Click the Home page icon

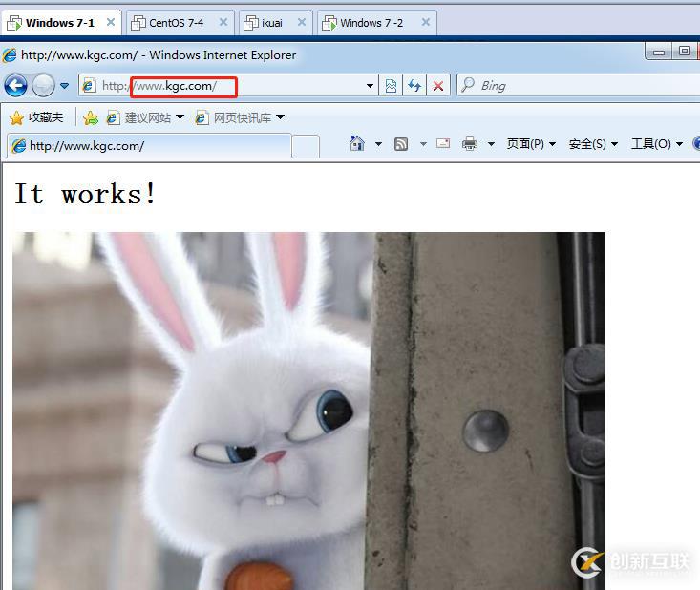357,143
